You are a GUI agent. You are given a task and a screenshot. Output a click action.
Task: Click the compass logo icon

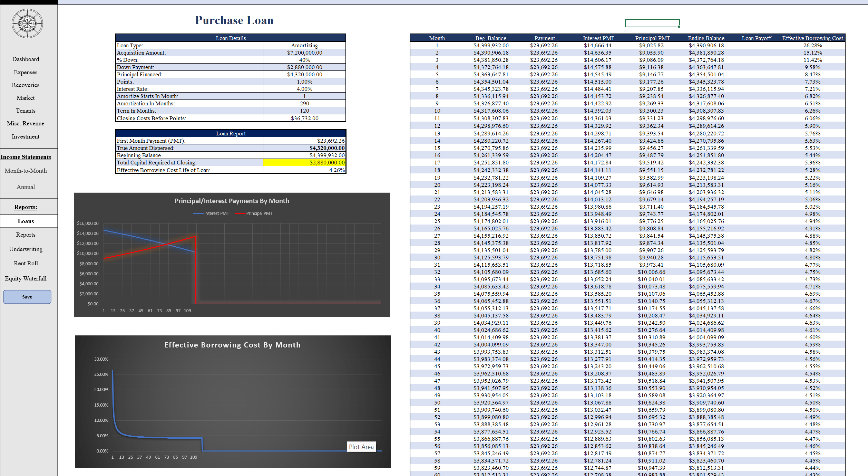click(27, 23)
